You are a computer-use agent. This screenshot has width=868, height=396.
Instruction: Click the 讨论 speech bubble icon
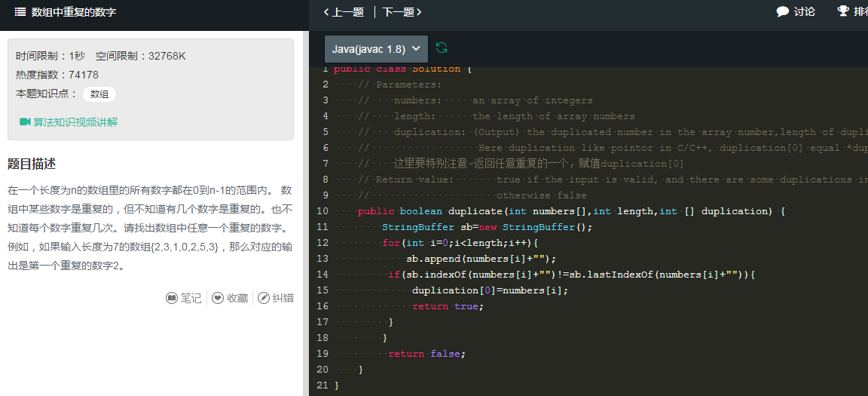(x=783, y=11)
